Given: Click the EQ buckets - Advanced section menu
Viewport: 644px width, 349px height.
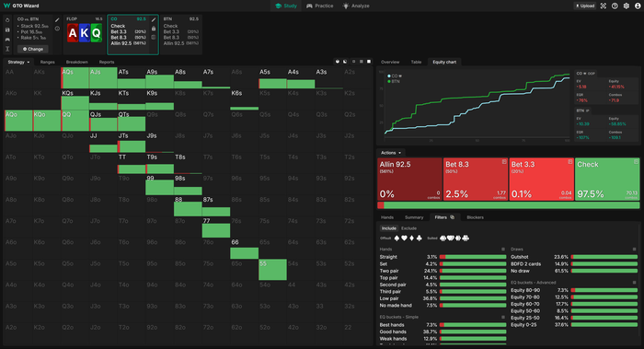Looking at the screenshot, I should 635,283.
